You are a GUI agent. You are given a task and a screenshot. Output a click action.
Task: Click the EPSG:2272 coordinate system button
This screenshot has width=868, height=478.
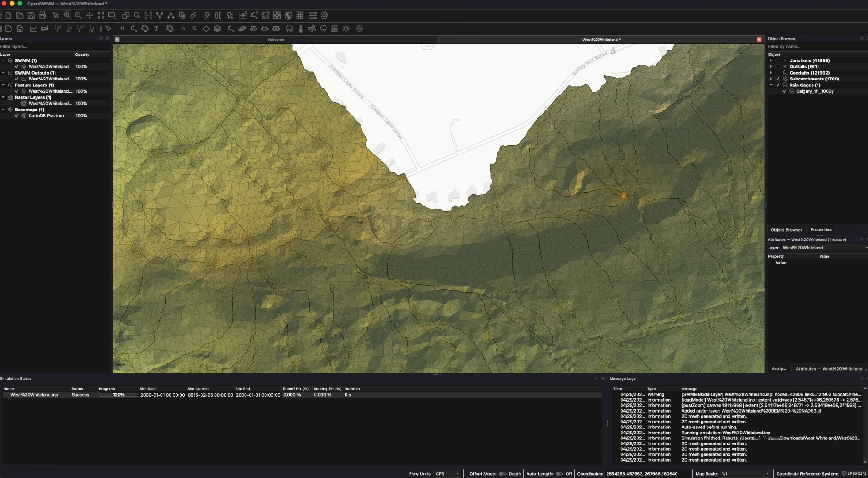pos(854,473)
